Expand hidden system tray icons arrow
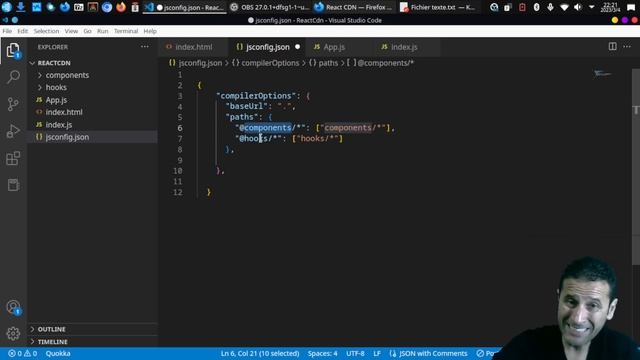The image size is (640, 360). [x=591, y=7]
